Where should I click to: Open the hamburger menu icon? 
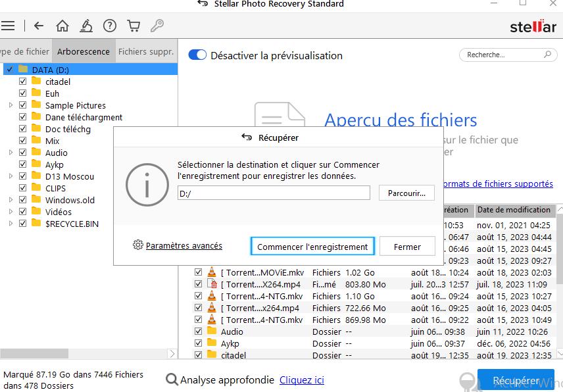(8, 26)
